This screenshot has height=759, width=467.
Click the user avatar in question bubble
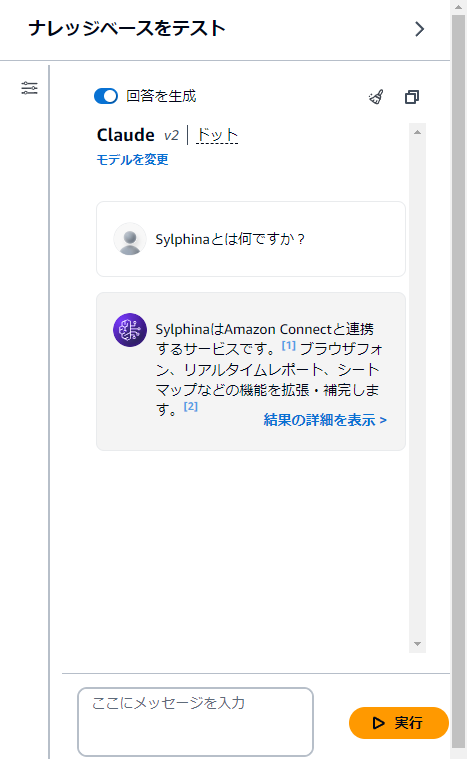130,239
